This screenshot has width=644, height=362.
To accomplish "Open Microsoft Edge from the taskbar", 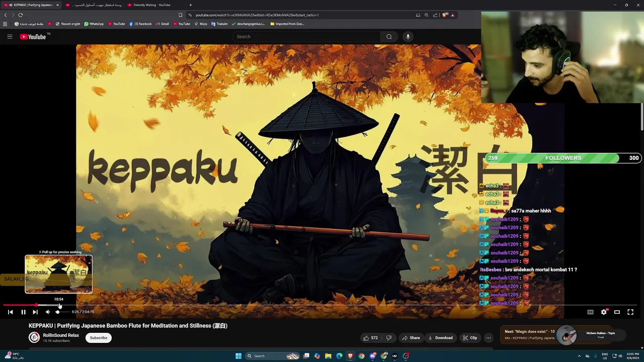I will [x=339, y=356].
